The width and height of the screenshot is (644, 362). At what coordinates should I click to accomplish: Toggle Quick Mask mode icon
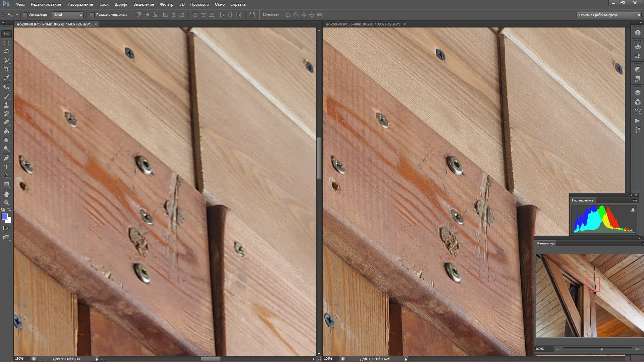tap(6, 228)
